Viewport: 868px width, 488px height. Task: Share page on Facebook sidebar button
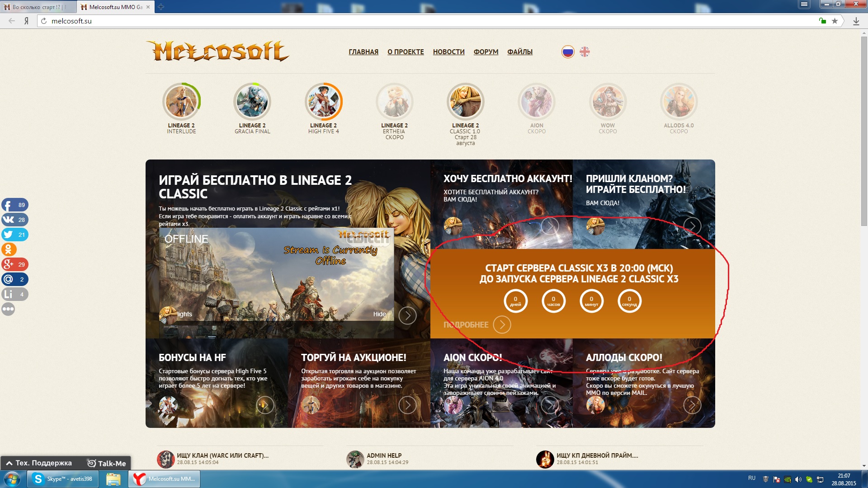(x=14, y=205)
